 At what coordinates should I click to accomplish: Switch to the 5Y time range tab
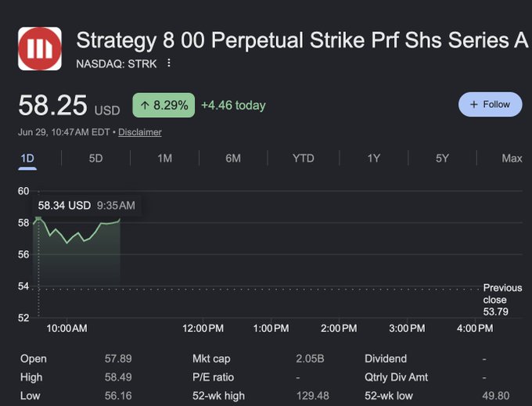(442, 158)
